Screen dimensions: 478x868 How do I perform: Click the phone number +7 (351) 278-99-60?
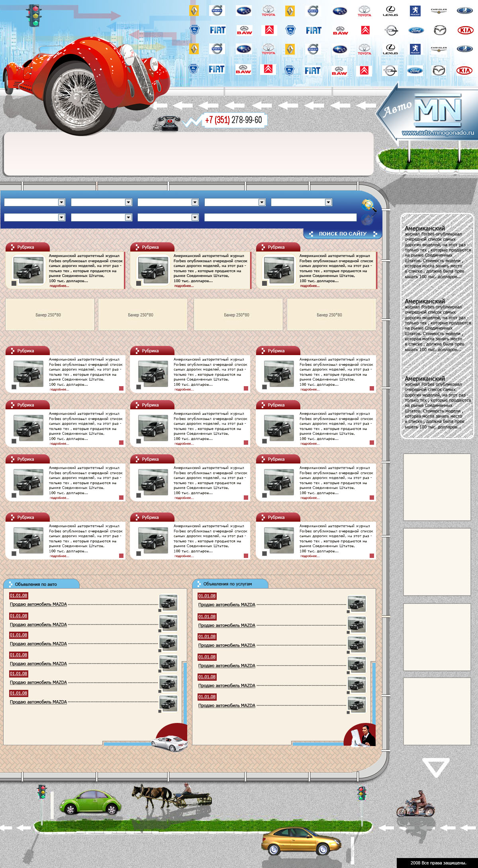pos(233,120)
